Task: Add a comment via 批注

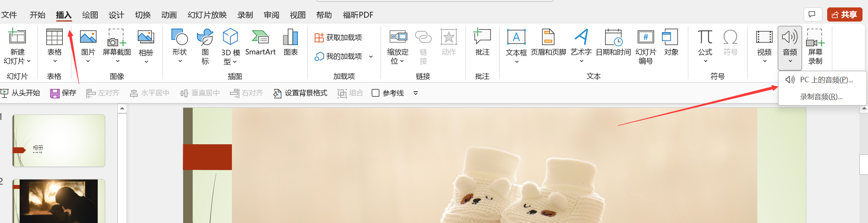Action: [x=482, y=42]
